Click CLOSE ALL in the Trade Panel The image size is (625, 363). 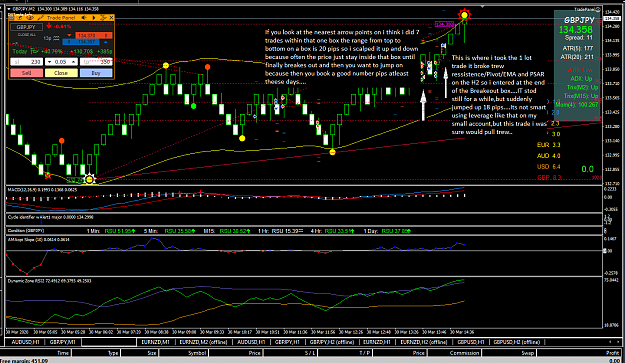click(x=27, y=35)
